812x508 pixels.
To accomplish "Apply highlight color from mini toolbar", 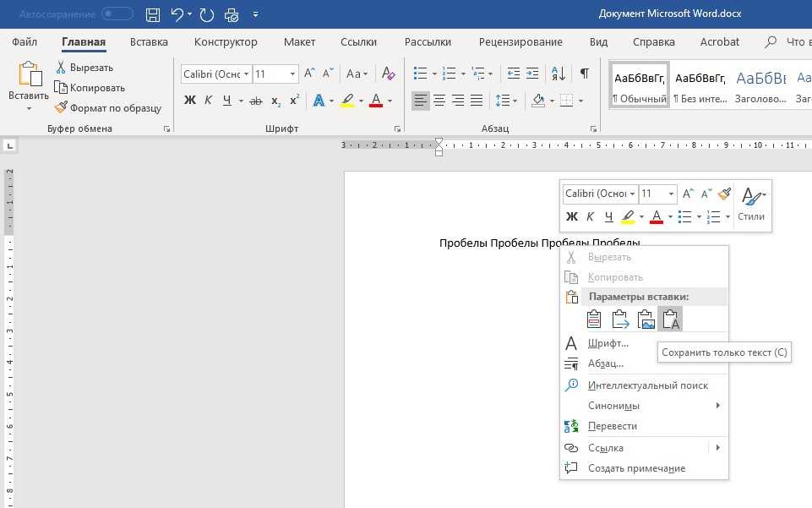I will pos(628,216).
